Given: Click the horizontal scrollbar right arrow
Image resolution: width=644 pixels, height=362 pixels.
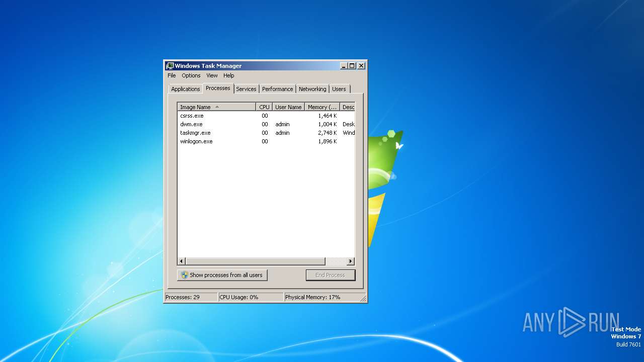Looking at the screenshot, I should 351,261.
